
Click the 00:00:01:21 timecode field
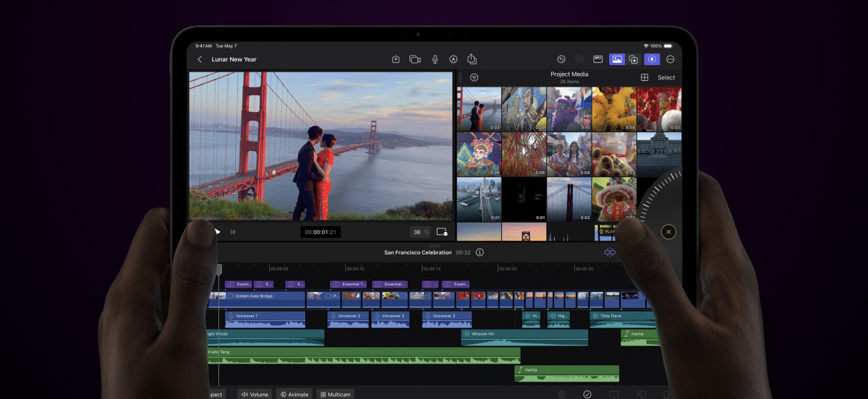tap(321, 232)
